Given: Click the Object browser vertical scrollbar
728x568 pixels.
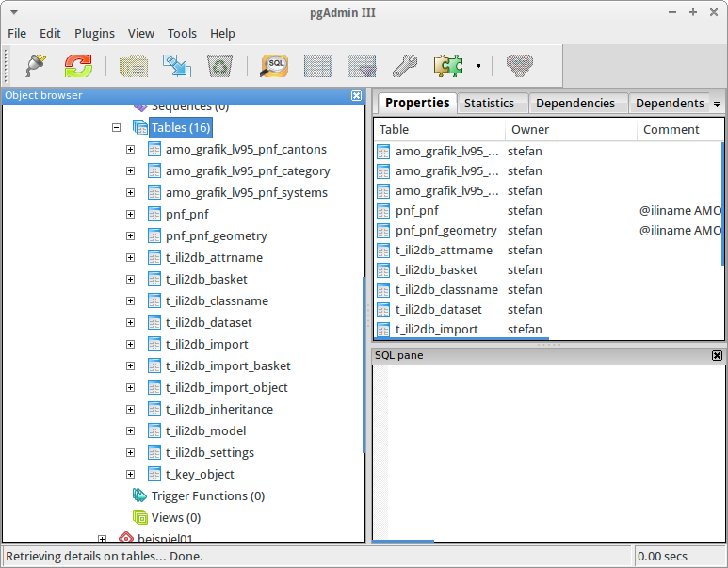Looking at the screenshot, I should click(364, 365).
